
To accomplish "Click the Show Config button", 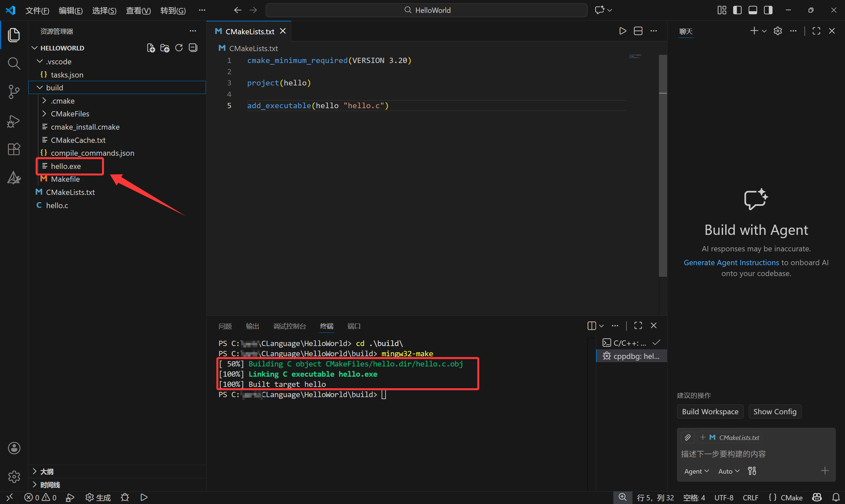I will point(775,411).
